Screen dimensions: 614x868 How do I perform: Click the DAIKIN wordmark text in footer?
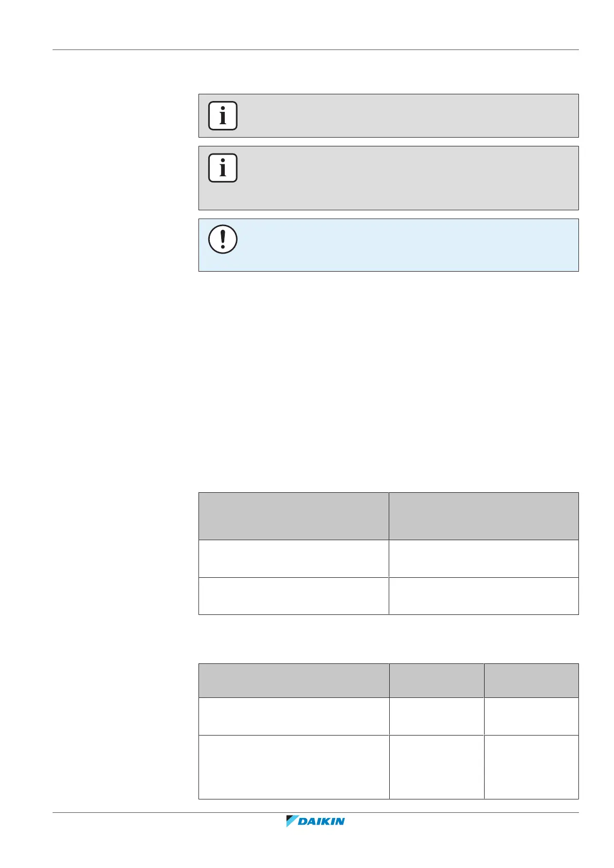click(x=322, y=821)
